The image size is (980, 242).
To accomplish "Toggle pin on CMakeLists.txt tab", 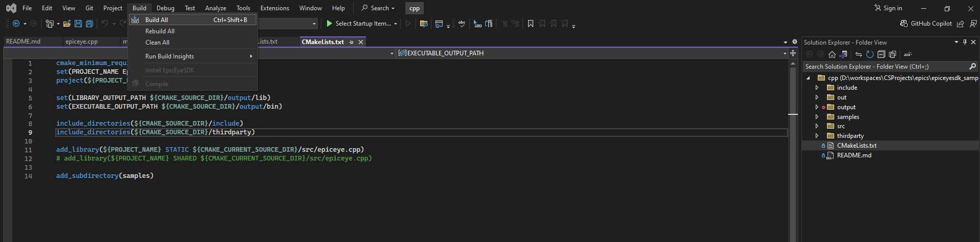I will coord(351,42).
